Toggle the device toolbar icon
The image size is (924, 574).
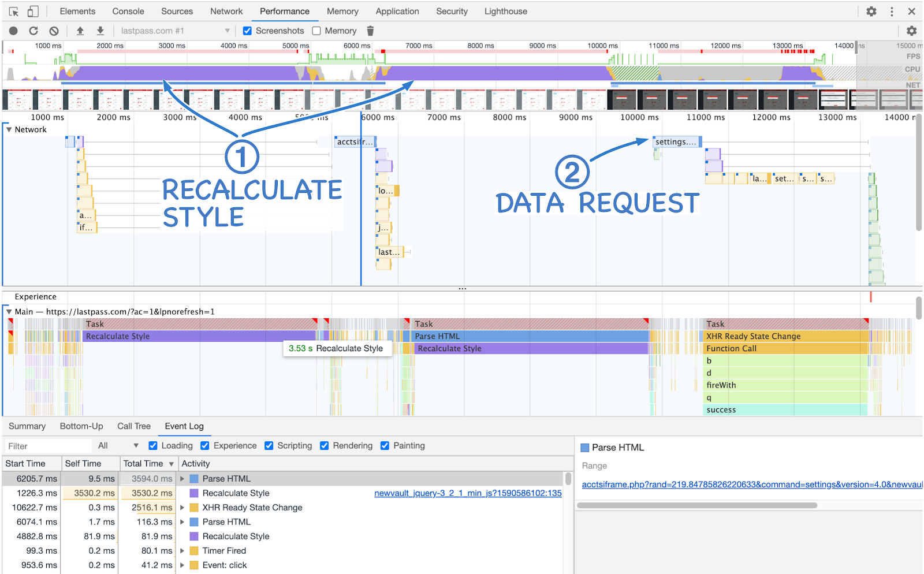33,12
